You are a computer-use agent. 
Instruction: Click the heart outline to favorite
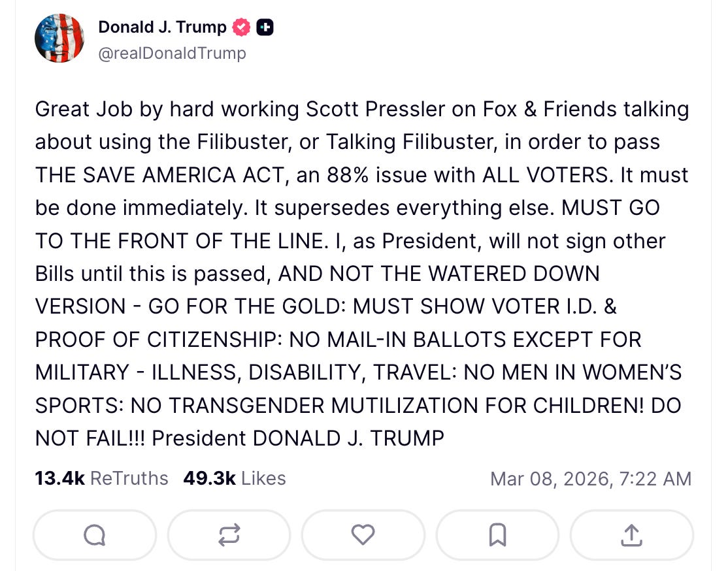(x=363, y=535)
